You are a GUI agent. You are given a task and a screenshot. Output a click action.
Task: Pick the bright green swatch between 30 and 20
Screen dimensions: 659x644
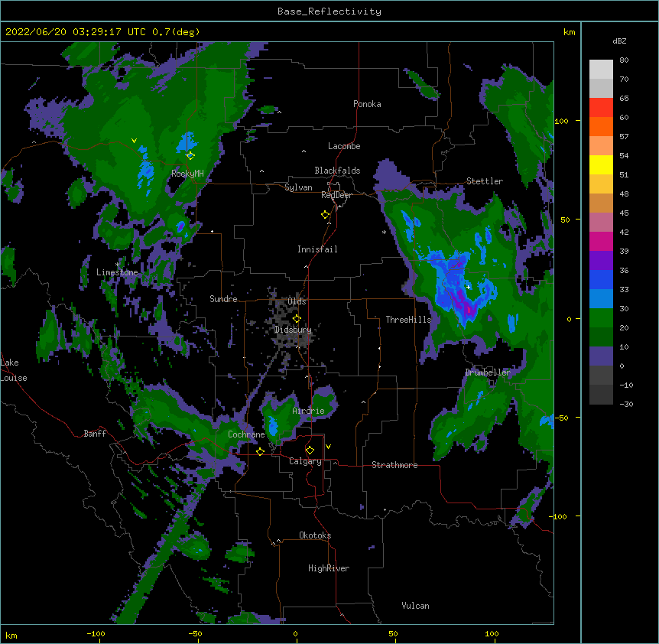tap(601, 318)
